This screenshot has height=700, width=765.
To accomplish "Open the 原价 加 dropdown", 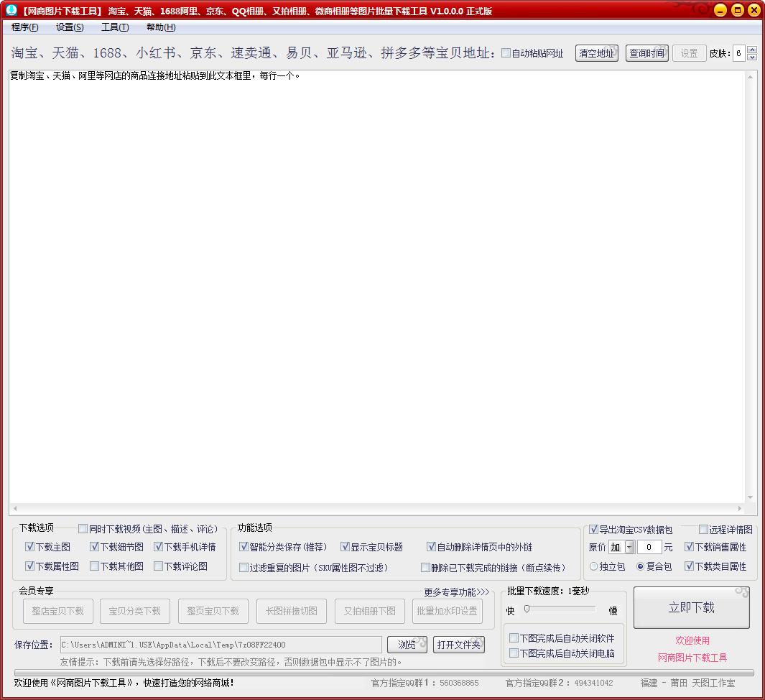I will 629,548.
